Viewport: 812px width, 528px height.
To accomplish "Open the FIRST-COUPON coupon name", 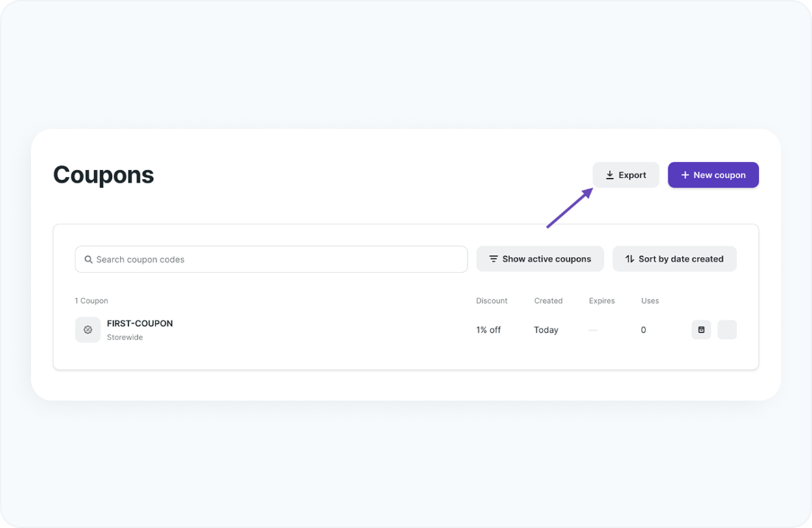I will (x=140, y=323).
